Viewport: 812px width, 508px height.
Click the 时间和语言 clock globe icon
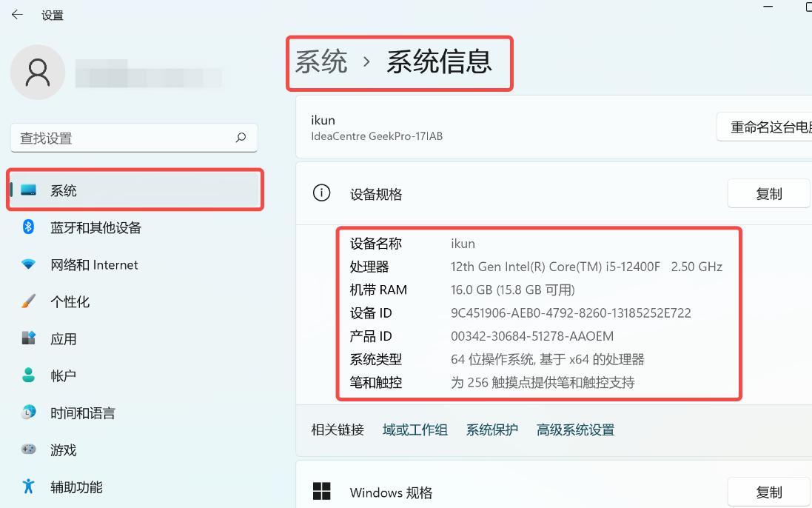tap(28, 412)
